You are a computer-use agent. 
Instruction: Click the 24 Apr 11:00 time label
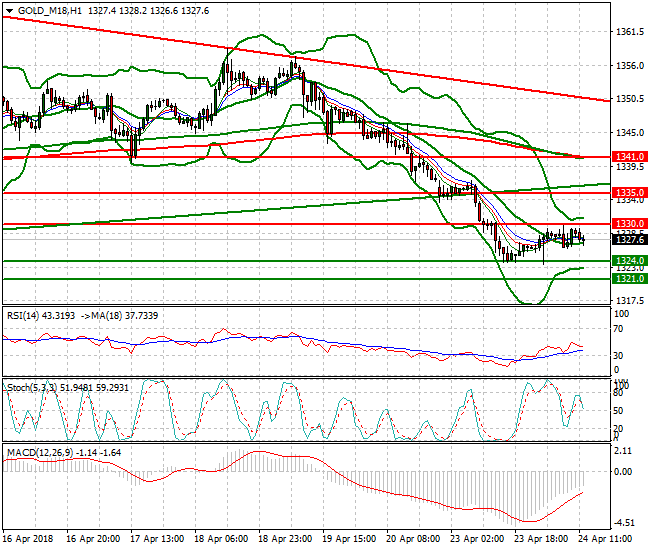click(x=606, y=539)
